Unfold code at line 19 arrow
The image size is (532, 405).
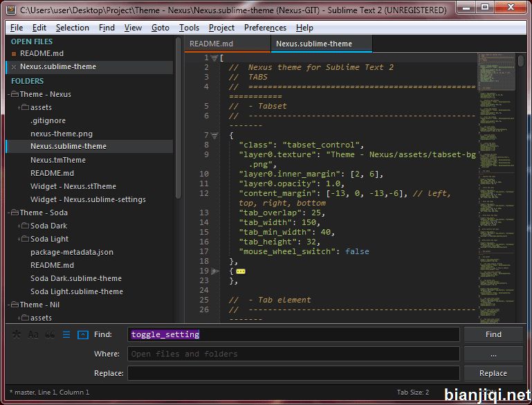(214, 271)
